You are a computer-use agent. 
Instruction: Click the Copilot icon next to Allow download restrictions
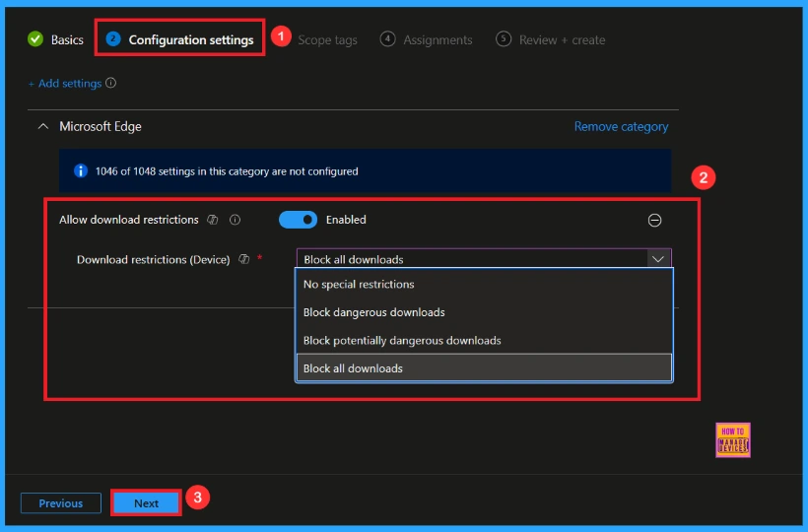tap(212, 220)
